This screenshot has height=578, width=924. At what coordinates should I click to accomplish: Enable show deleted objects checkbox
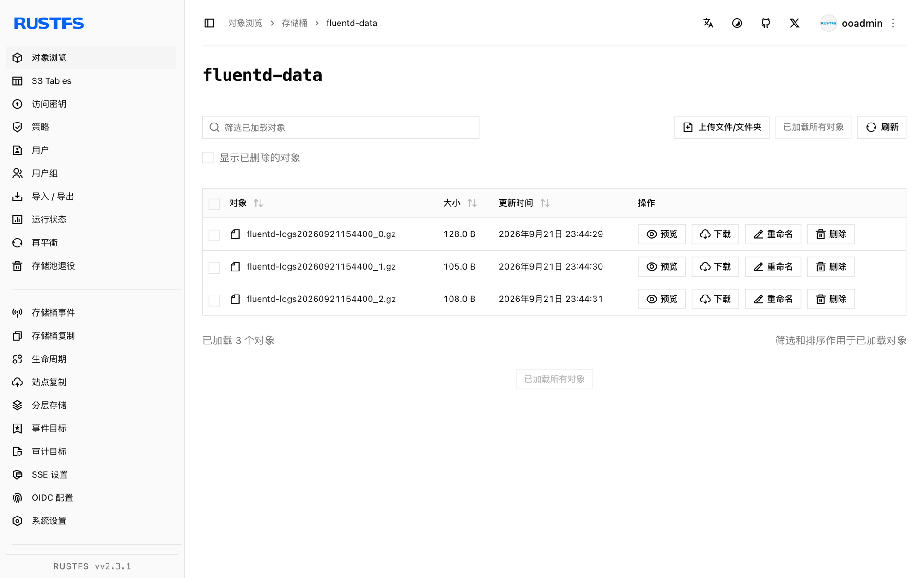point(208,158)
